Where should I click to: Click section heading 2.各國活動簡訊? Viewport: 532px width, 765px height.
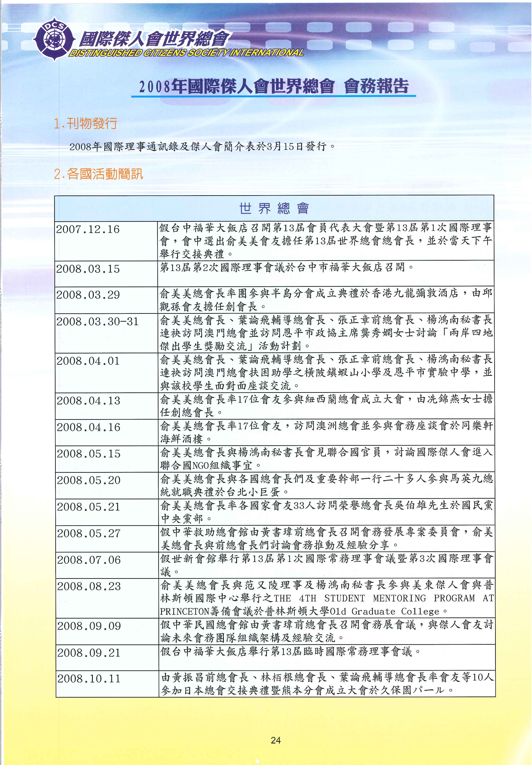click(98, 174)
